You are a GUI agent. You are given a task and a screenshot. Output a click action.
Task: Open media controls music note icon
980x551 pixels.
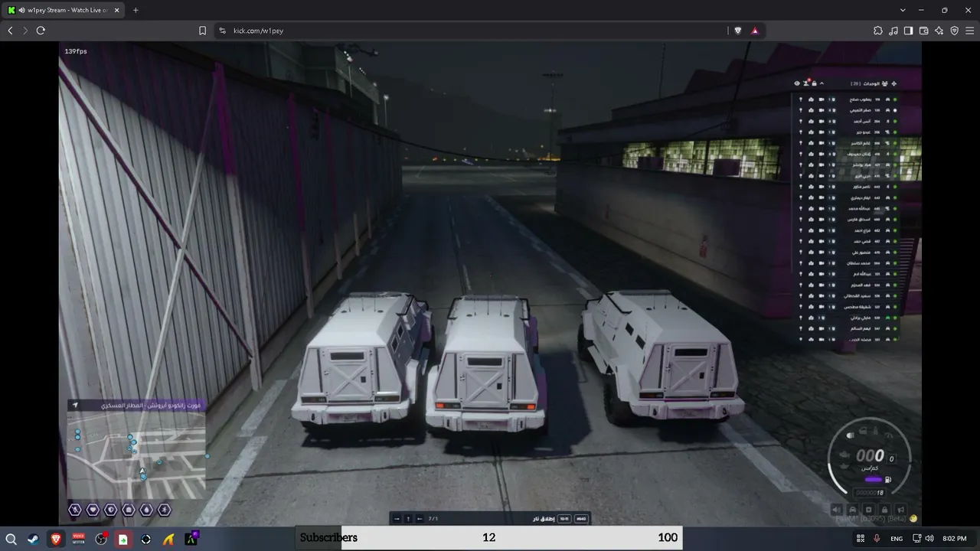893,31
